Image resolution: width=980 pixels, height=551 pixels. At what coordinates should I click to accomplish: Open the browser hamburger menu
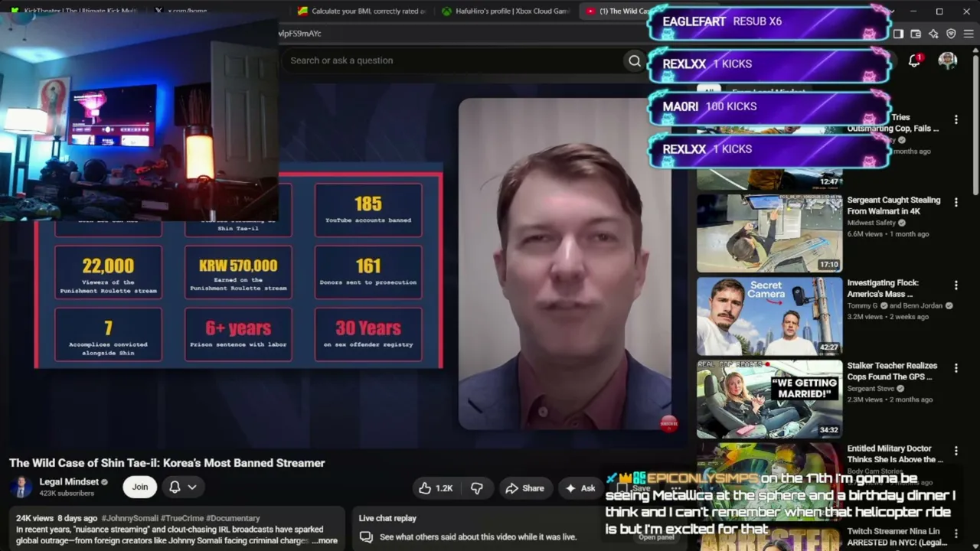(969, 34)
